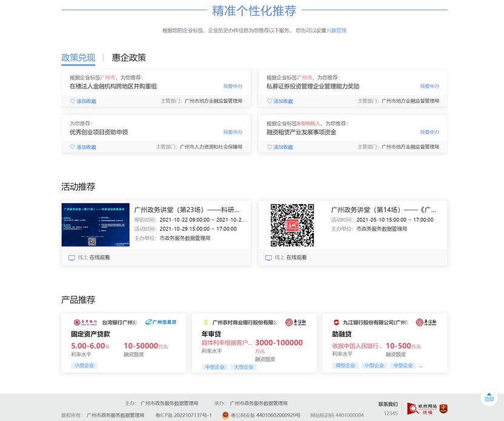This screenshot has width=504, height=421.
Task: Click 我要申办 for 融资租赁产业发展事项资金
Action: 429,132
